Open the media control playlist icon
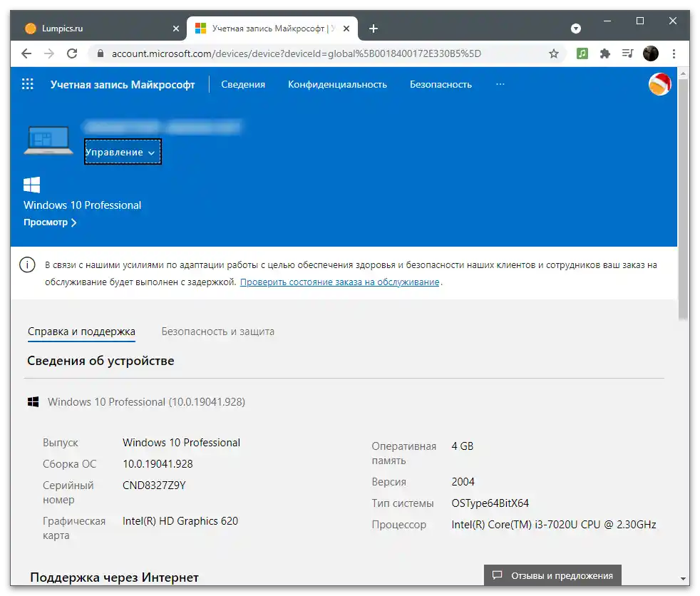 coord(628,53)
